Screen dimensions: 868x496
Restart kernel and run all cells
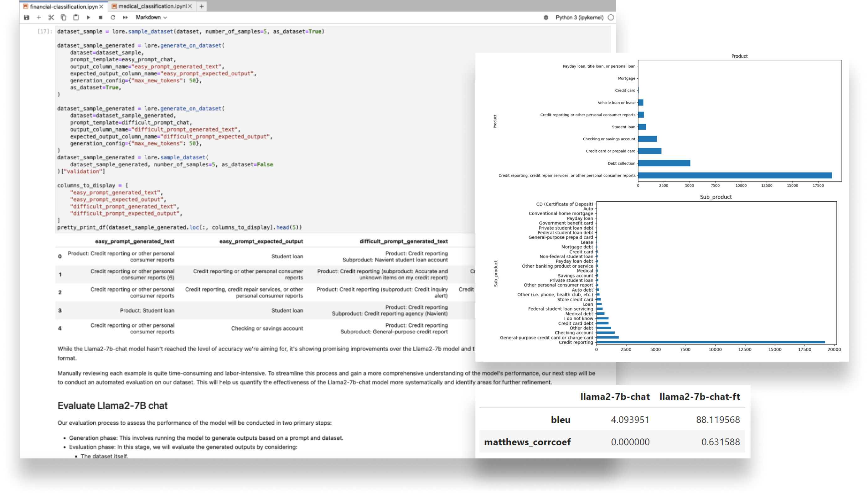(x=125, y=17)
